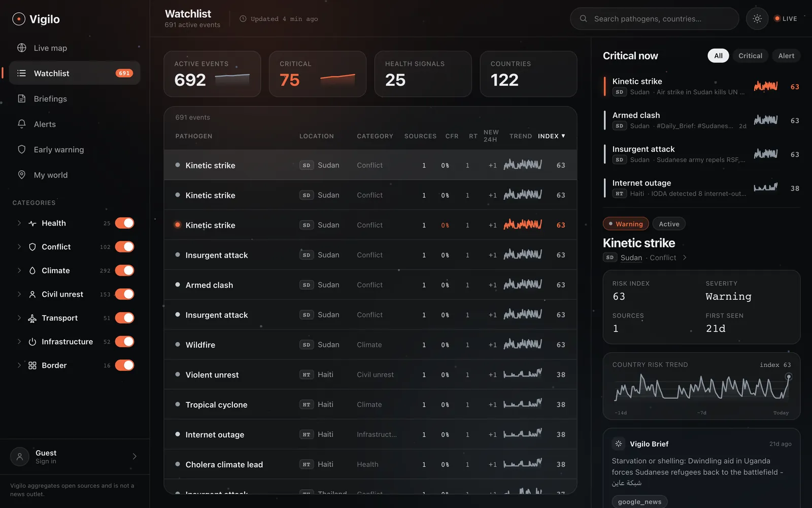This screenshot has height=508, width=812.
Task: Click the Infrastructure power icon
Action: coord(32,342)
